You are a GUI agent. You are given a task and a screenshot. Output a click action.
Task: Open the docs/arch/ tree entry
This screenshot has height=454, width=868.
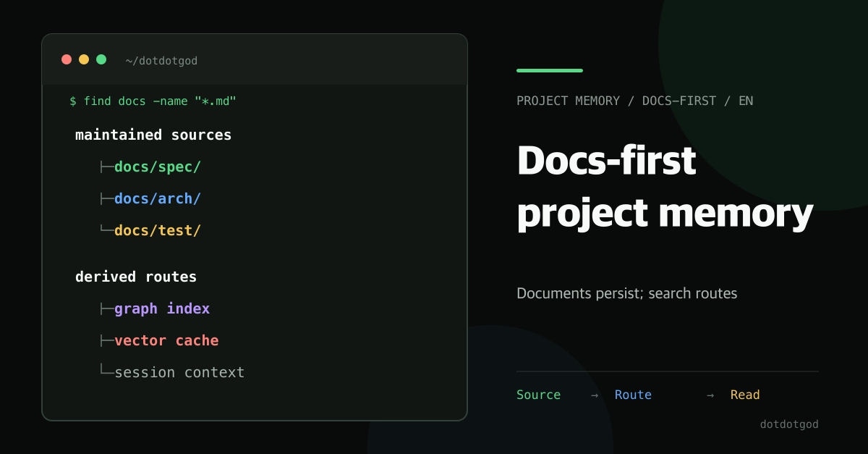(158, 198)
